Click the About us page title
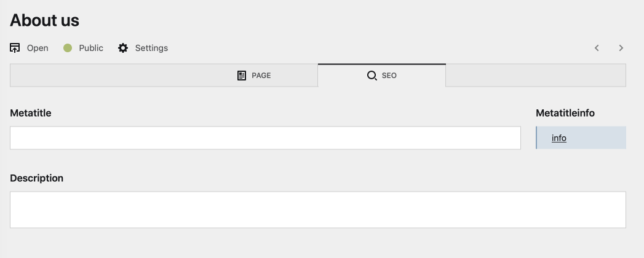644x258 pixels. tap(45, 20)
